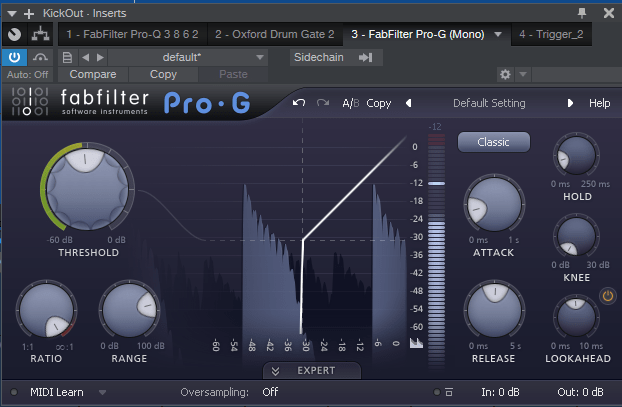Toggle the A/B comparison button

[x=350, y=103]
